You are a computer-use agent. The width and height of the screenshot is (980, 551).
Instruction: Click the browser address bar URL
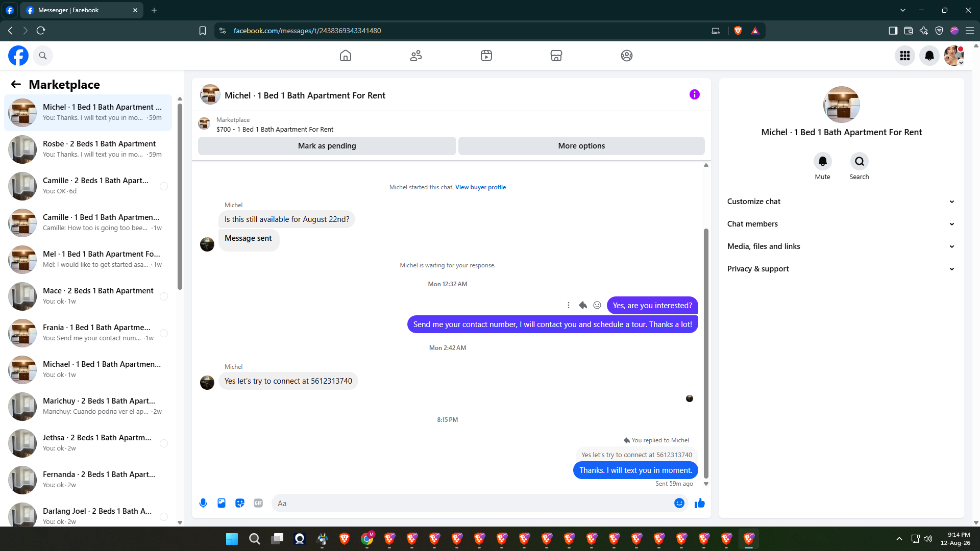307,31
